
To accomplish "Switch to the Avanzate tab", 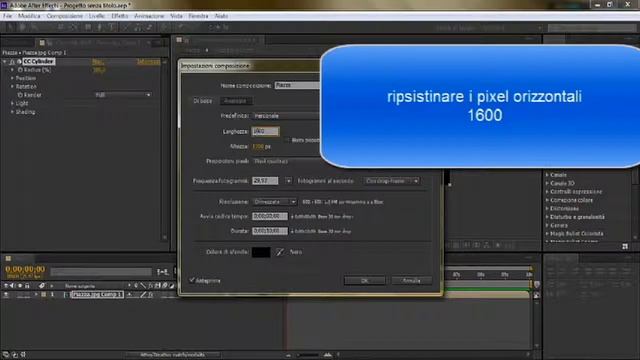I will [236, 101].
